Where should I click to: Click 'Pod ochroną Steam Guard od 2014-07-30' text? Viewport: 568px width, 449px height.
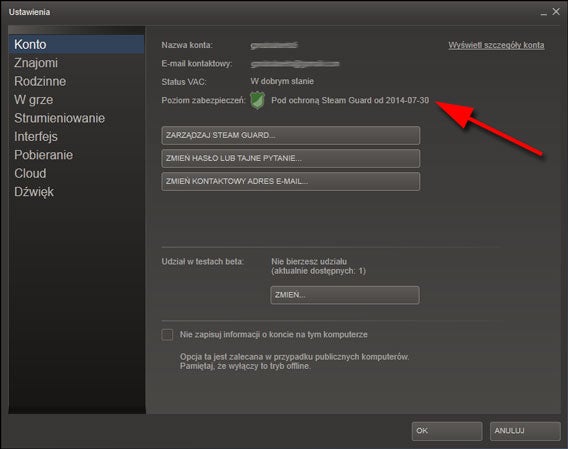point(350,100)
